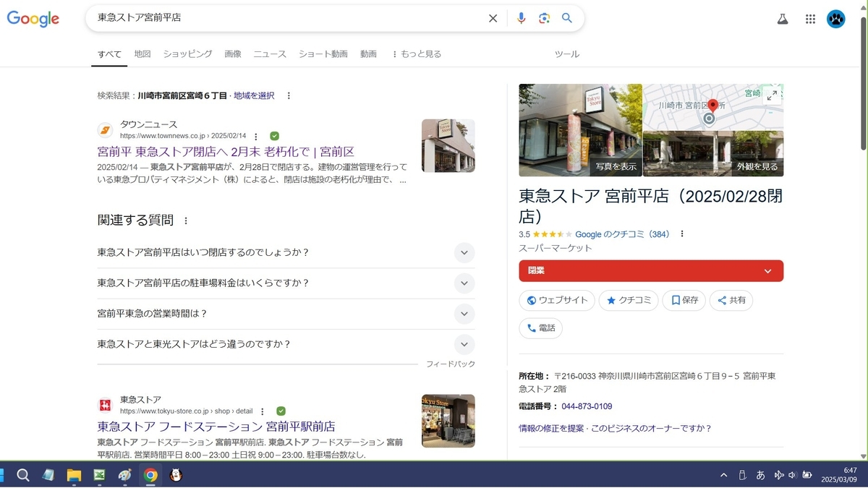Click the 電話 button

pos(540,328)
